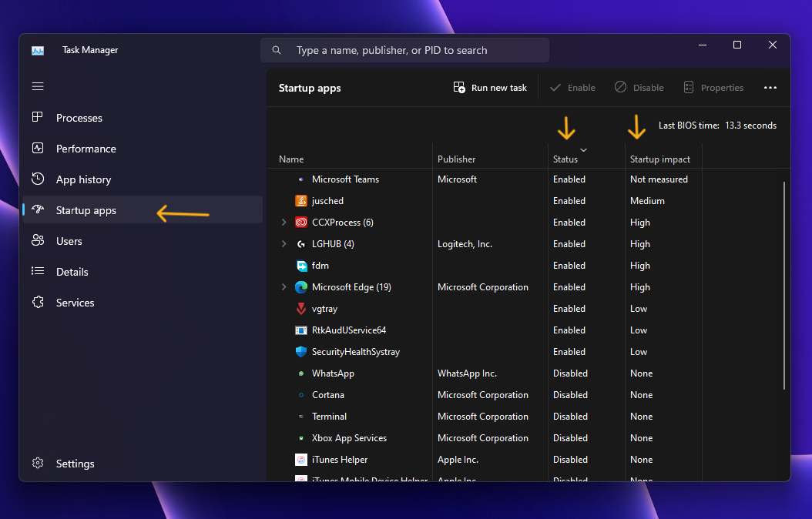Click the Users people icon
Screen dimensions: 812x519
pos(38,240)
